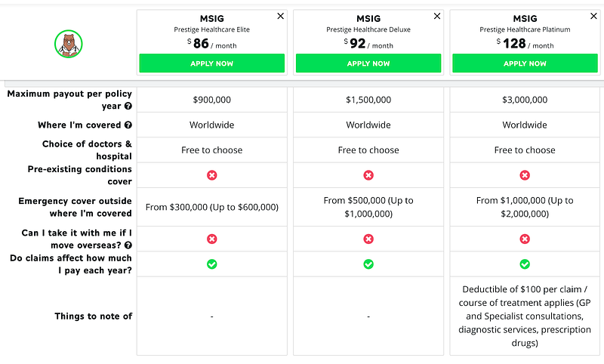The image size is (604, 364).
Task: Remove Prestige Healthcare Platinum from comparison
Action: [594, 16]
